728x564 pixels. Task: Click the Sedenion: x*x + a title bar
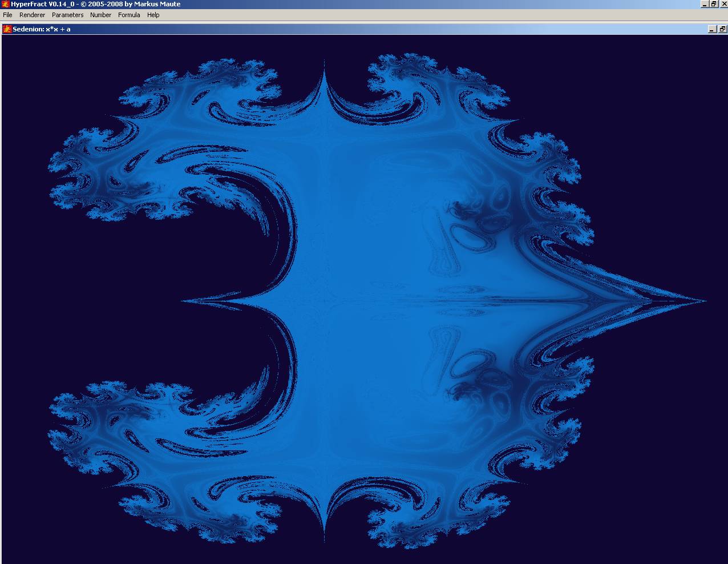coord(342,29)
